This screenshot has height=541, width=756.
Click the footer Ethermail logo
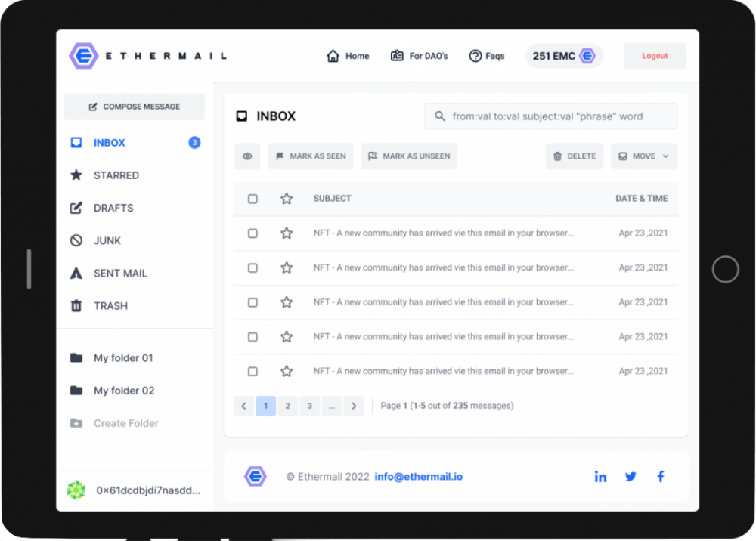255,477
